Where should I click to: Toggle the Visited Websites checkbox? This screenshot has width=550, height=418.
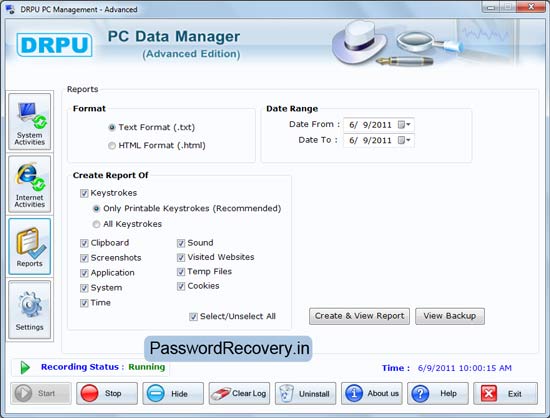point(181,257)
